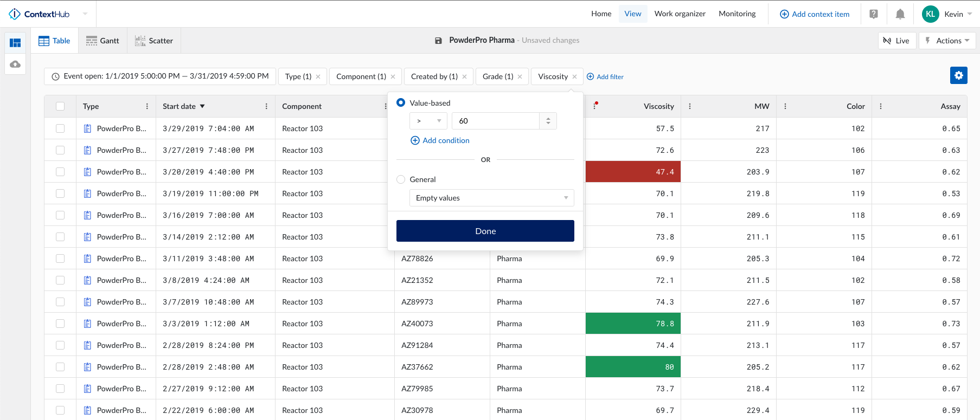Select the Value-based radio button
This screenshot has width=980, height=420.
point(401,102)
